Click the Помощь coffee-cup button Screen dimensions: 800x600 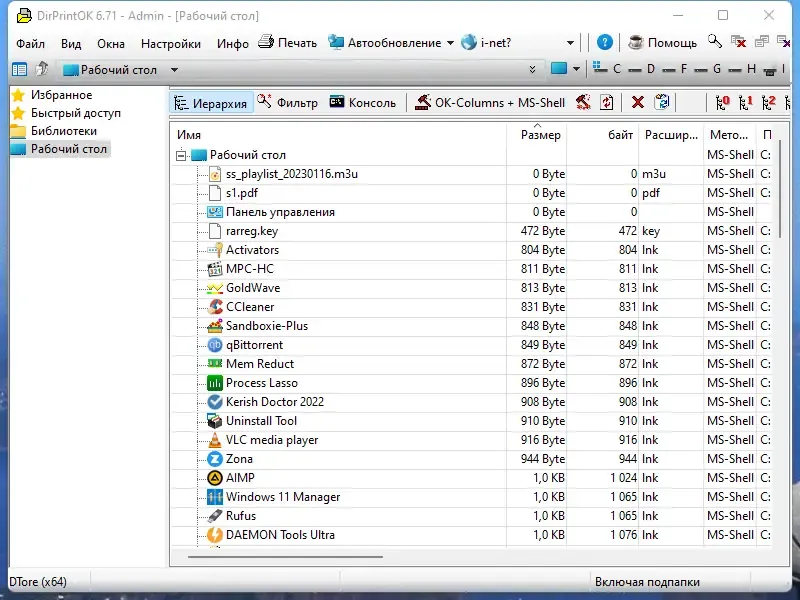coord(662,42)
